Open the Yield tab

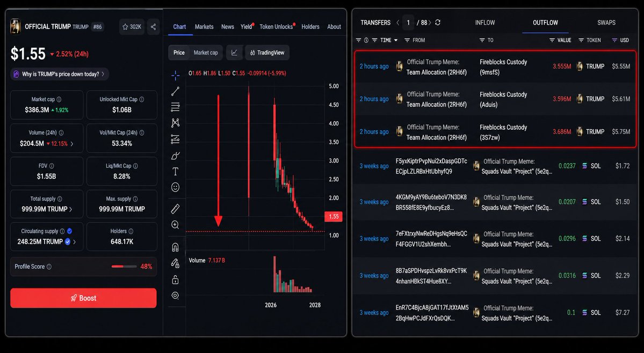(x=247, y=27)
